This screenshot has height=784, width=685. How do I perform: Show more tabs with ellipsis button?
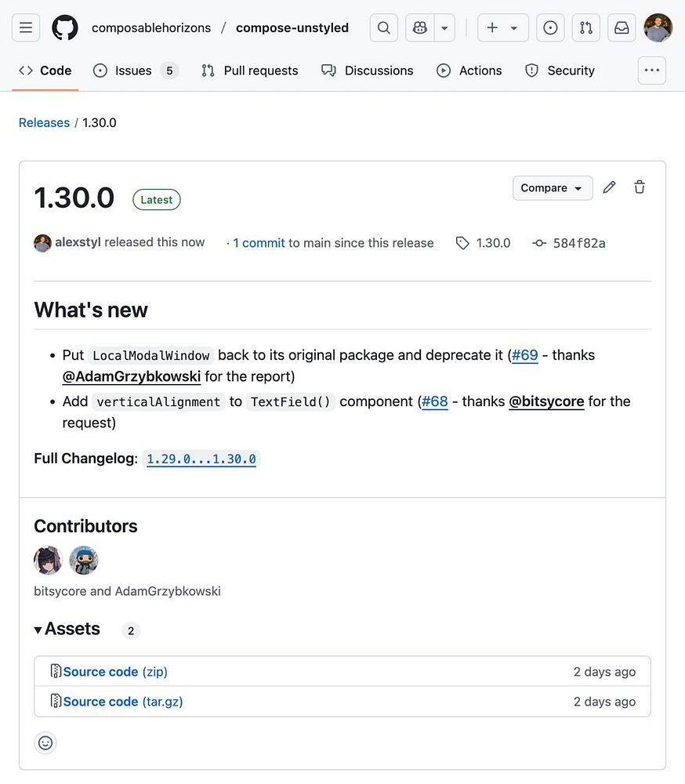(651, 71)
